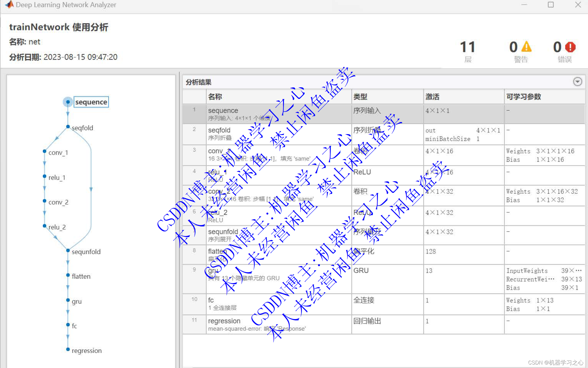
Task: Select table row 11 regression
Action: coord(384,324)
